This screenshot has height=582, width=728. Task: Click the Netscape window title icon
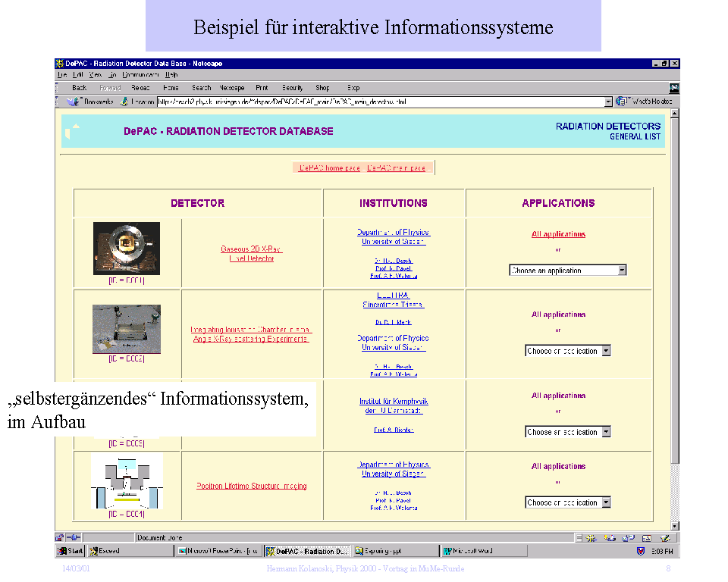[x=59, y=64]
